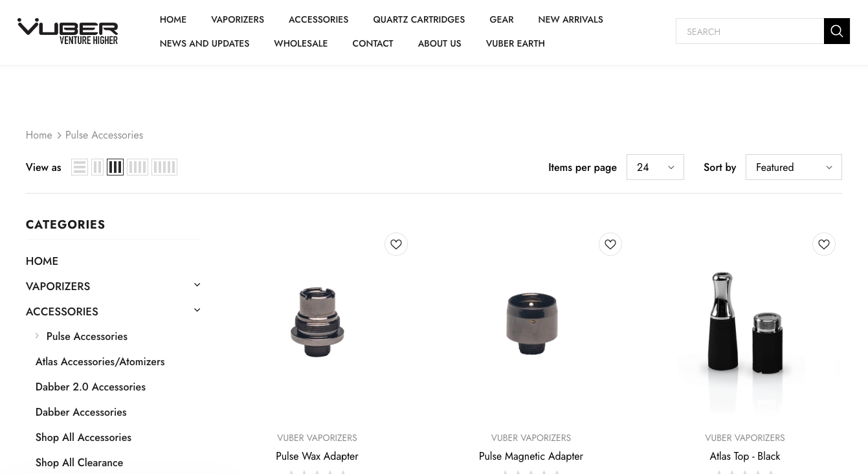The height and width of the screenshot is (474, 868).
Task: Click the Vuber logo
Action: click(x=68, y=31)
